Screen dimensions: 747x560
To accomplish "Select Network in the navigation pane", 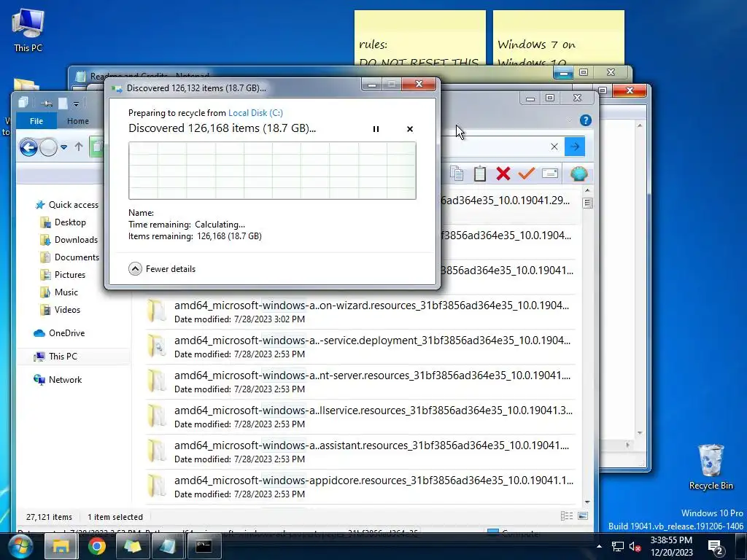I will point(58,379).
